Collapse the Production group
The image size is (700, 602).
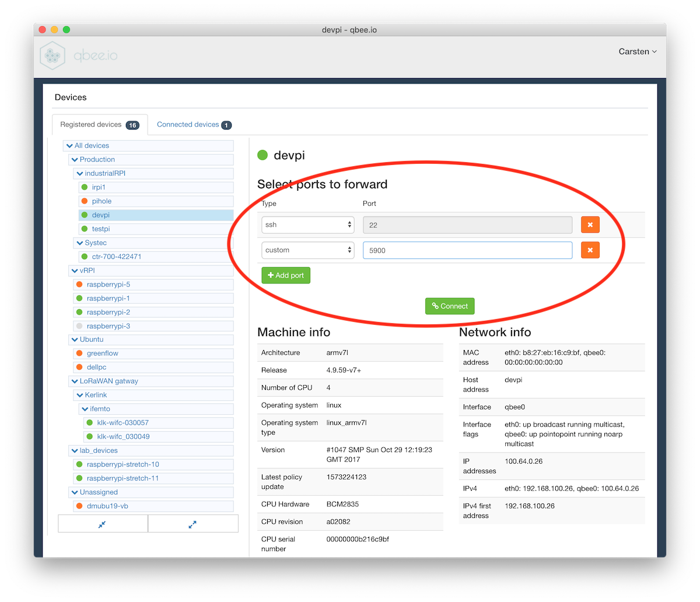[75, 159]
